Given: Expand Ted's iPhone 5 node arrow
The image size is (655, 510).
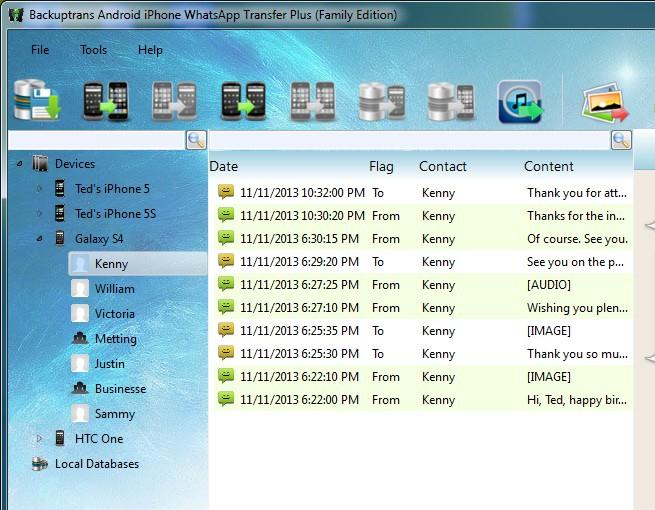Looking at the screenshot, I should coord(39,189).
